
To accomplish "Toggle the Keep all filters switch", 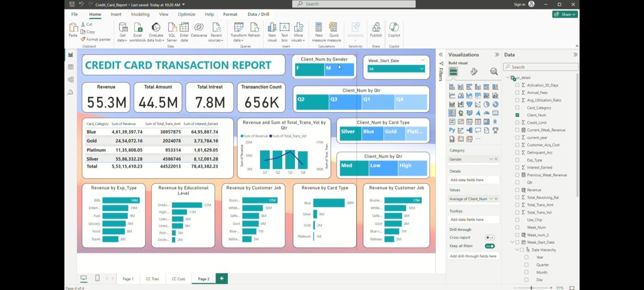I will 490,246.
